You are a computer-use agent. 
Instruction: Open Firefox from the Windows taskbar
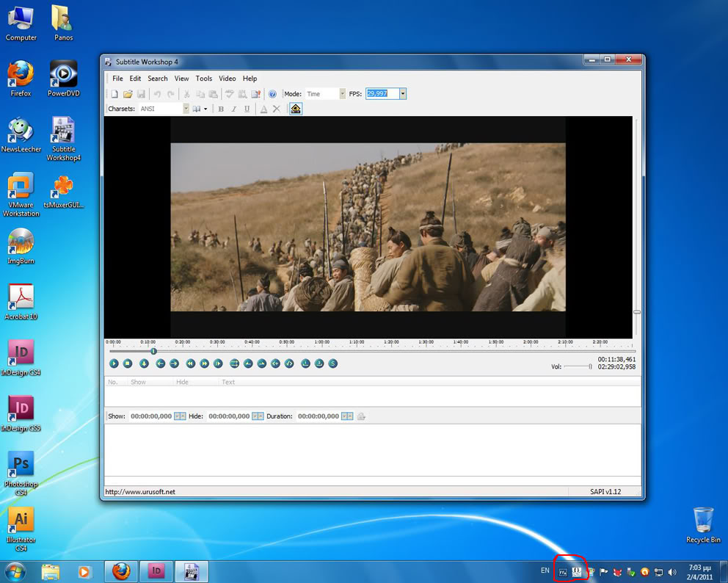click(x=121, y=571)
